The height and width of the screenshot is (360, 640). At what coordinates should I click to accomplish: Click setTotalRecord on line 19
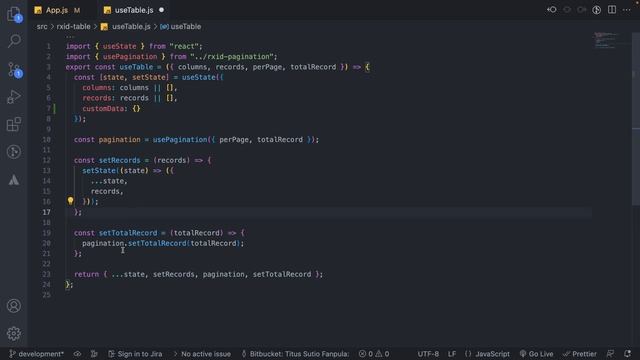click(x=128, y=233)
